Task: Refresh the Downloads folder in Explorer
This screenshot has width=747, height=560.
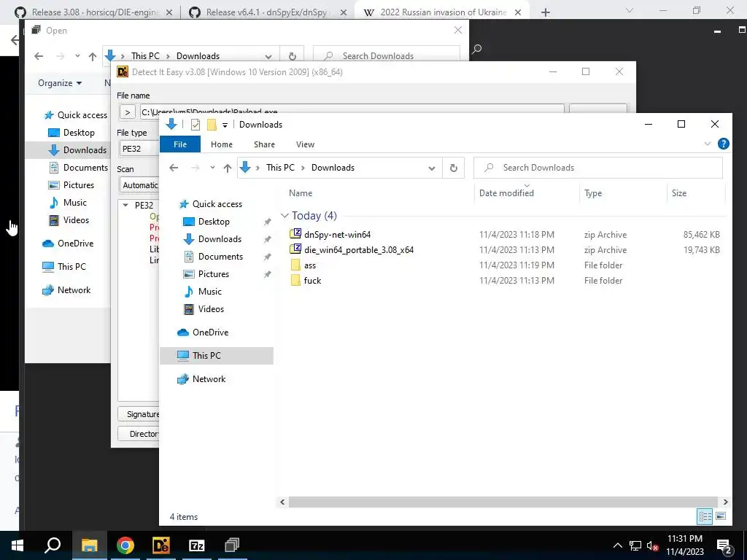Action: [454, 168]
